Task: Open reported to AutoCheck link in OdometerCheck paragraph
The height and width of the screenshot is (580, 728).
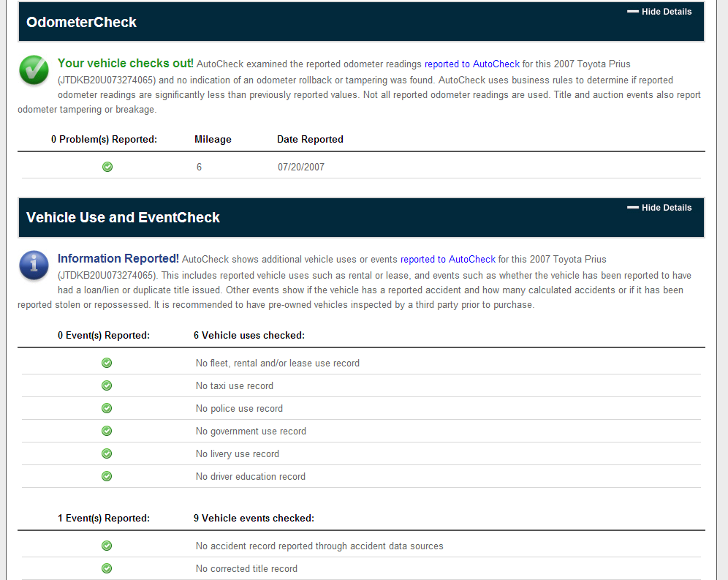Action: tap(472, 64)
